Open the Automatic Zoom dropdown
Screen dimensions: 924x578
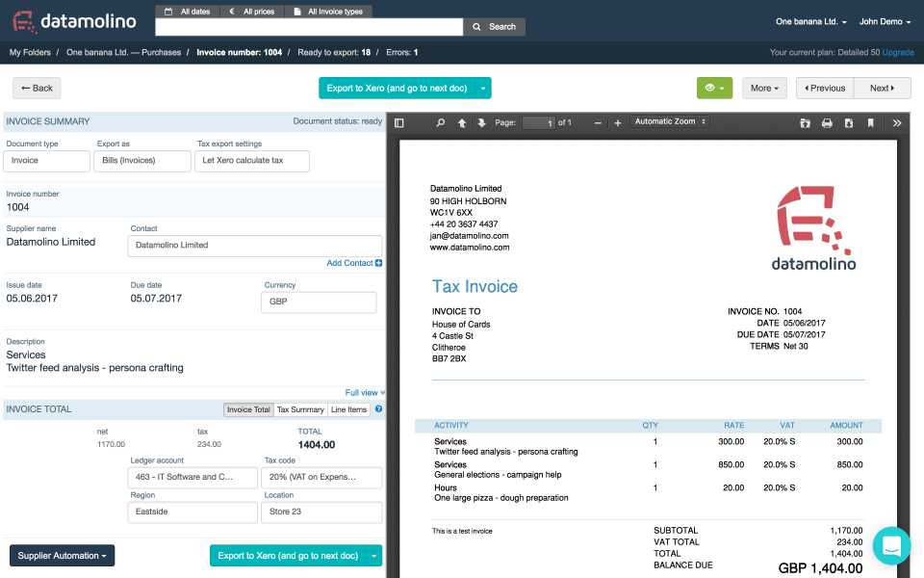[x=671, y=122]
